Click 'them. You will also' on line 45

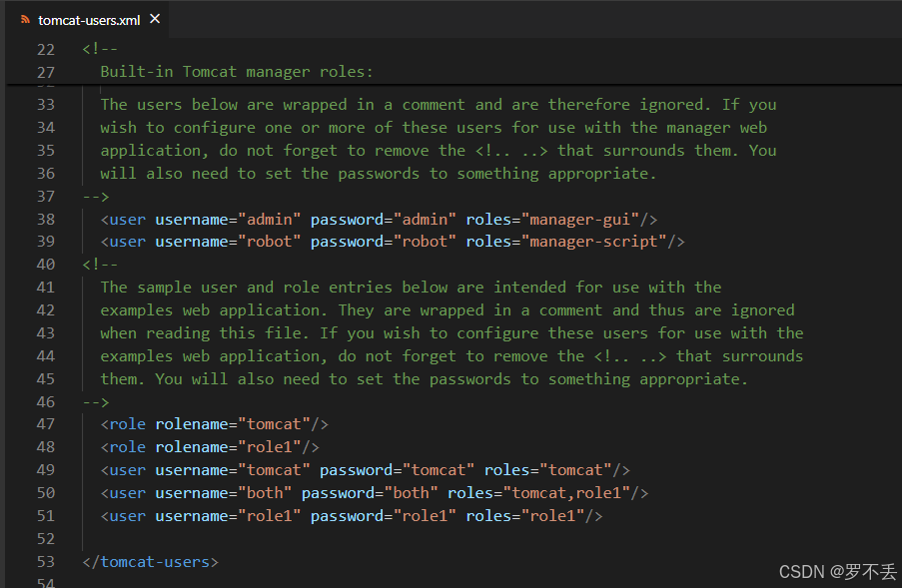tap(187, 379)
